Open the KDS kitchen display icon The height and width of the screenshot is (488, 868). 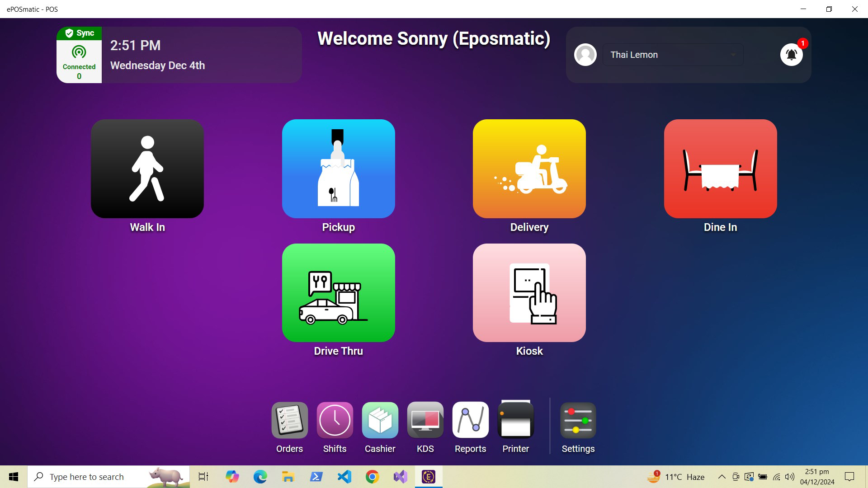(x=425, y=420)
